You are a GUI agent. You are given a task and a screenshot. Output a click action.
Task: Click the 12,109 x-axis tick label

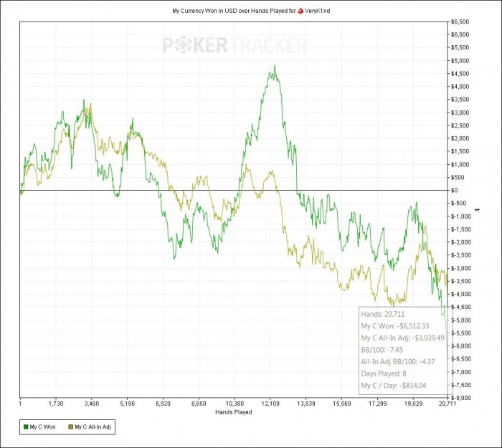[x=270, y=404]
